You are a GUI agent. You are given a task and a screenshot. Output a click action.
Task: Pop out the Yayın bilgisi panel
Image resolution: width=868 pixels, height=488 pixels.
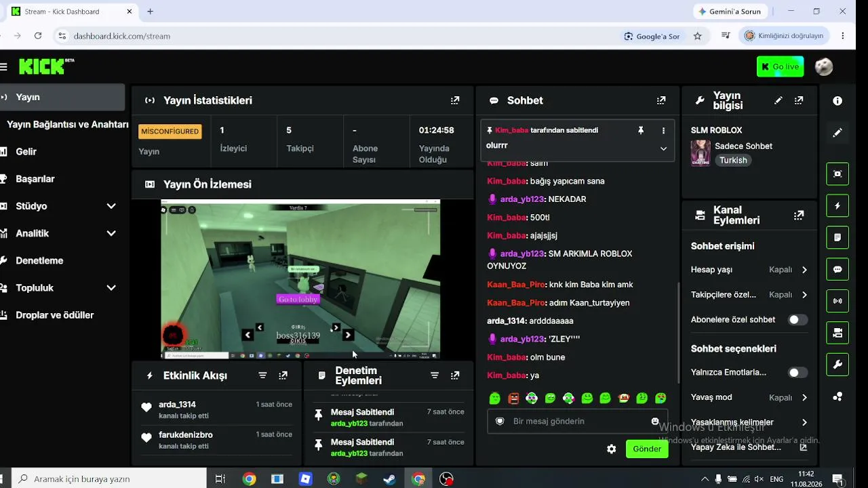tap(799, 100)
